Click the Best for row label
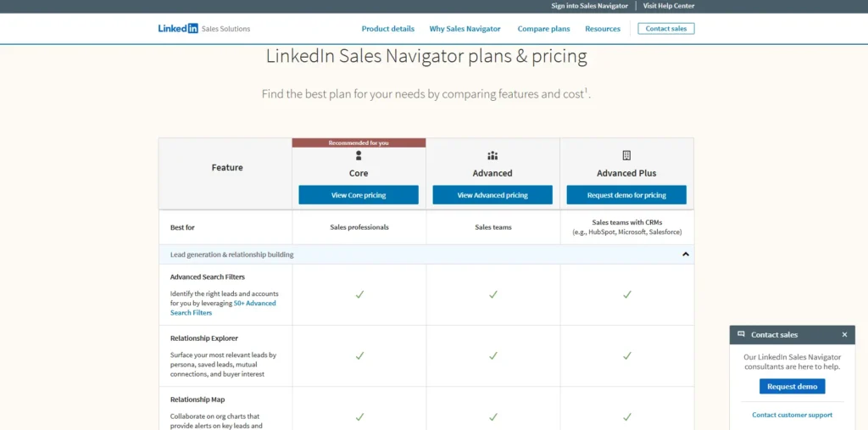Image resolution: width=868 pixels, height=430 pixels. [183, 227]
